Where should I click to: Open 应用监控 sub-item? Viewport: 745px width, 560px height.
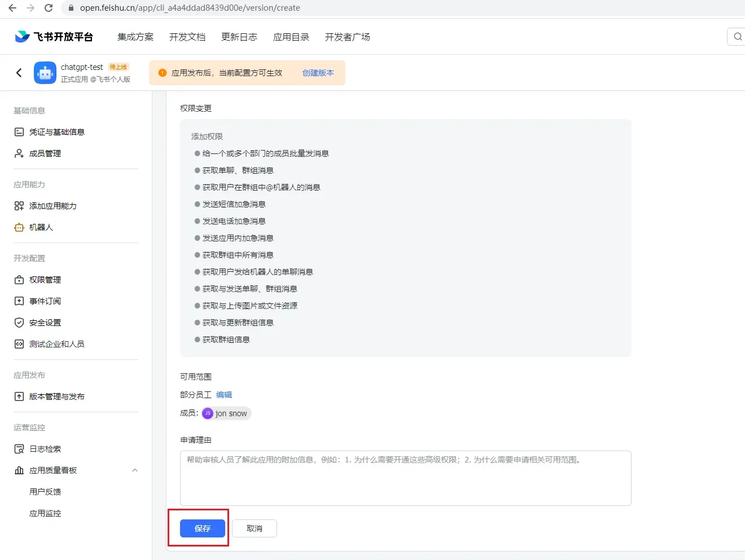(x=45, y=513)
